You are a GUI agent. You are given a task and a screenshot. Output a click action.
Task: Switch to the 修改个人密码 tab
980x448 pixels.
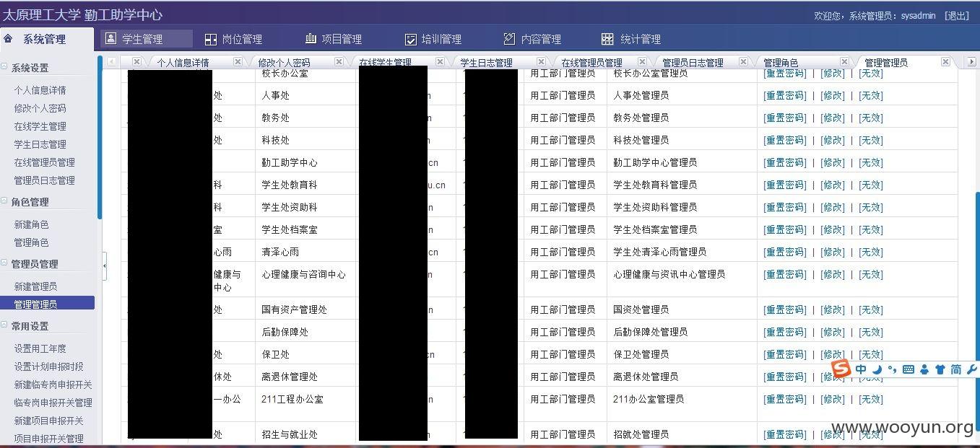pos(284,63)
